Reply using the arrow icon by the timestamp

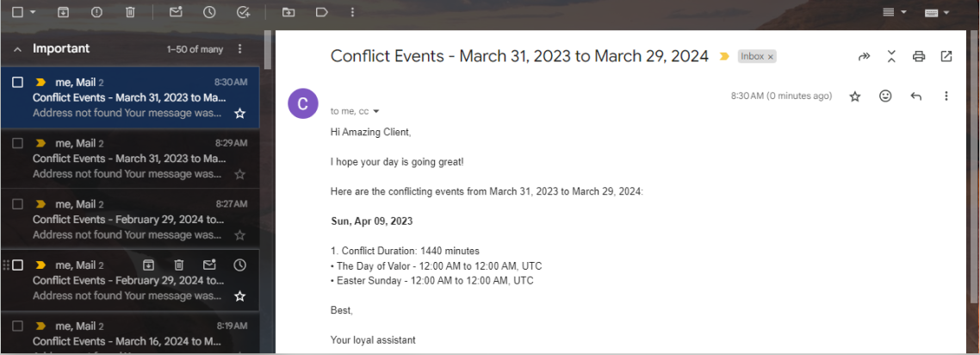[x=916, y=97]
